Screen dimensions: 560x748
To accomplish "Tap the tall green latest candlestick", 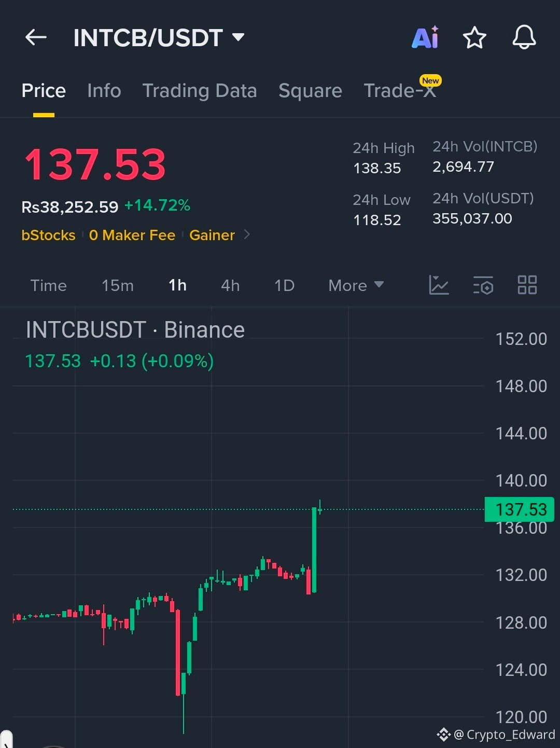I will 314,550.
